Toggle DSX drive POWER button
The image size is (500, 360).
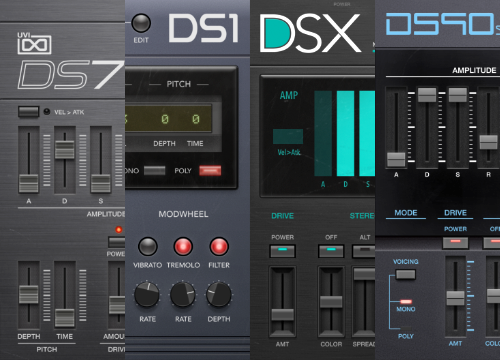(x=282, y=251)
